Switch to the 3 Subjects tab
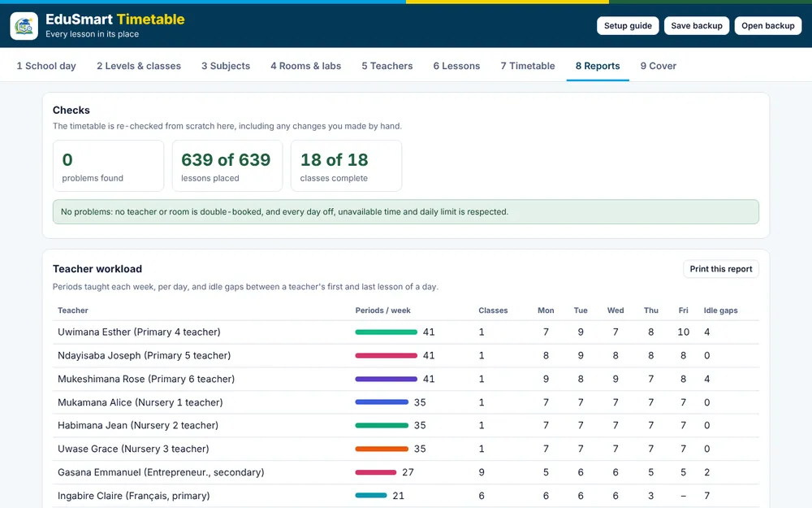Viewport: 812px width, 508px height. point(226,66)
